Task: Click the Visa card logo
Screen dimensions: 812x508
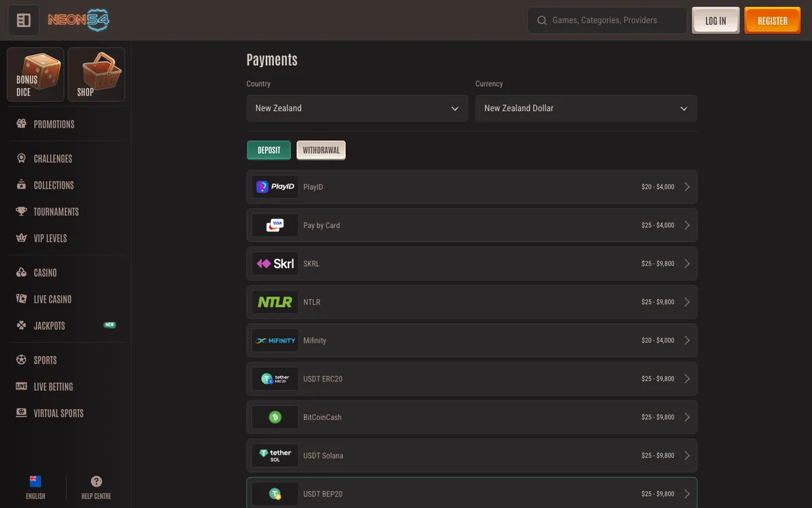Action: [x=275, y=225]
